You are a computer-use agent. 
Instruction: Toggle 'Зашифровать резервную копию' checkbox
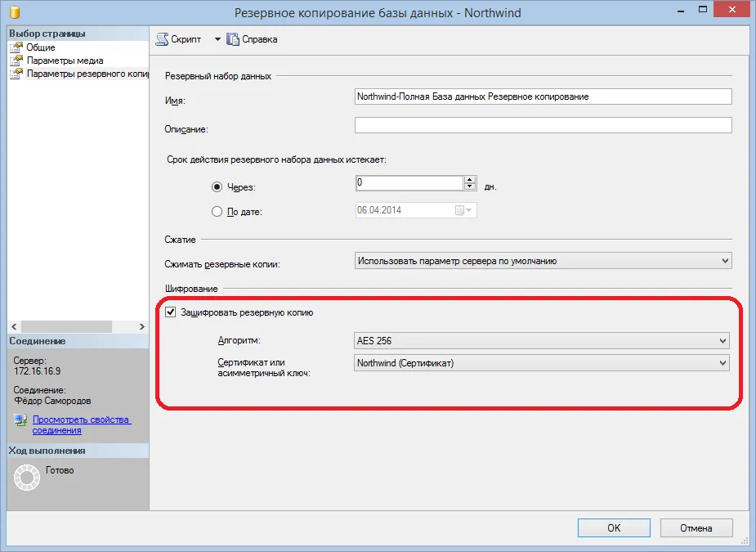coord(171,312)
